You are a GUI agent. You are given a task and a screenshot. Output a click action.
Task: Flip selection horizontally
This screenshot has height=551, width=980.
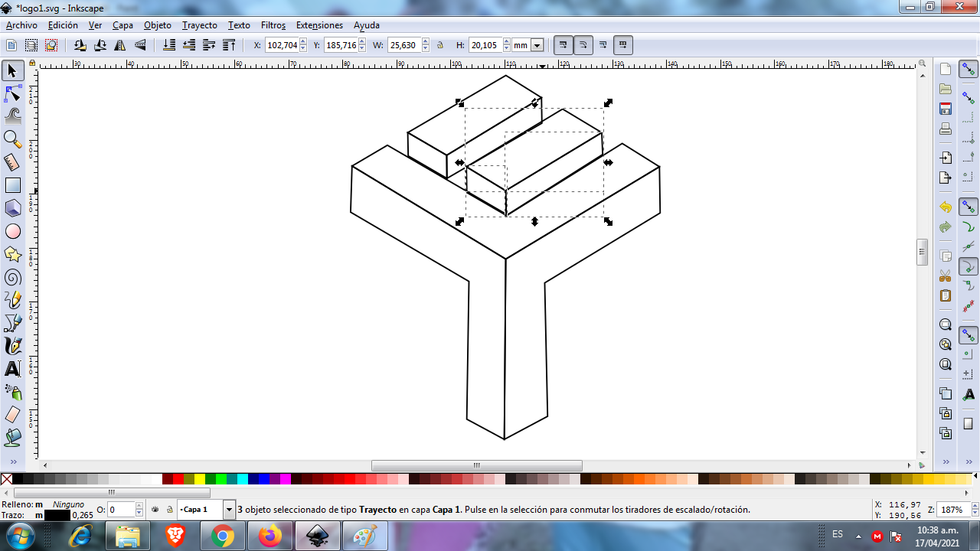tap(120, 45)
